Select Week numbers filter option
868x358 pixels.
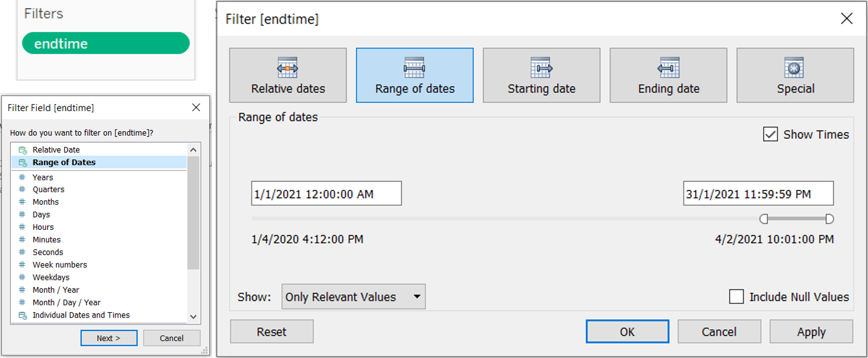click(59, 265)
